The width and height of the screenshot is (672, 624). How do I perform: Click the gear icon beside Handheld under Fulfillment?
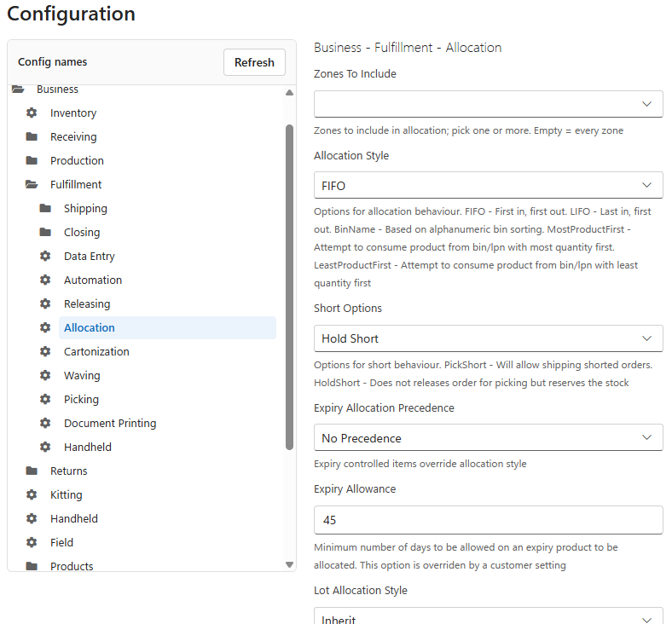click(x=45, y=447)
